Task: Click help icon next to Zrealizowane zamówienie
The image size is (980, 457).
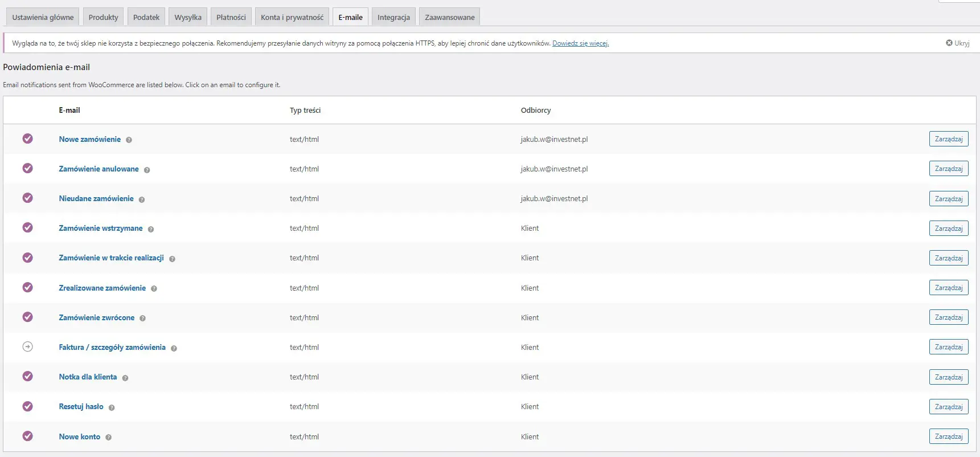Action: (x=154, y=289)
